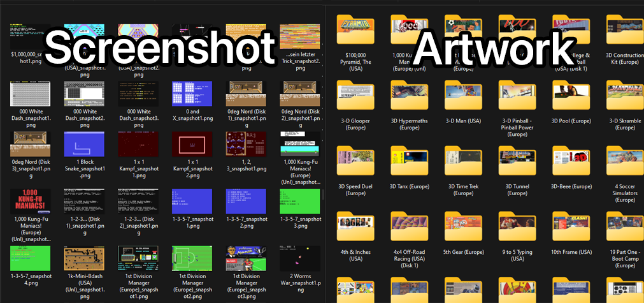Select 1-2-3... (Disk 2)_snapshot1.png file
Image resolution: width=644 pixels, height=303 pixels.
[138, 202]
